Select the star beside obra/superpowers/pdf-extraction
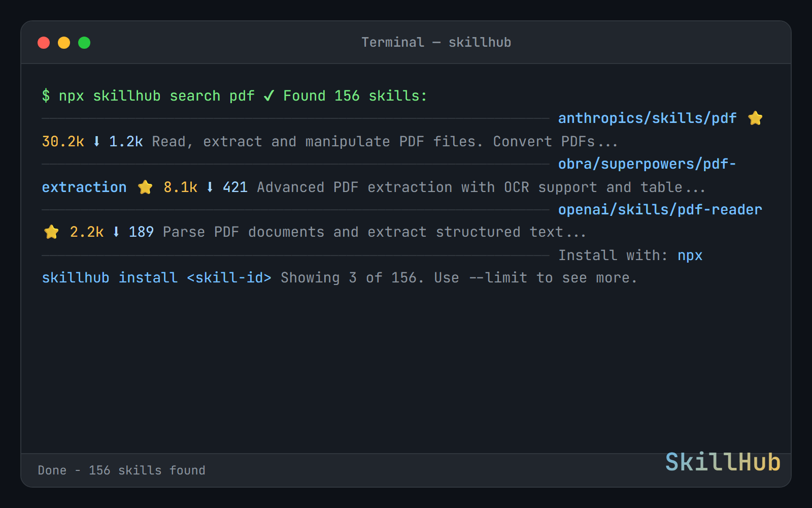The image size is (812, 508). click(145, 187)
